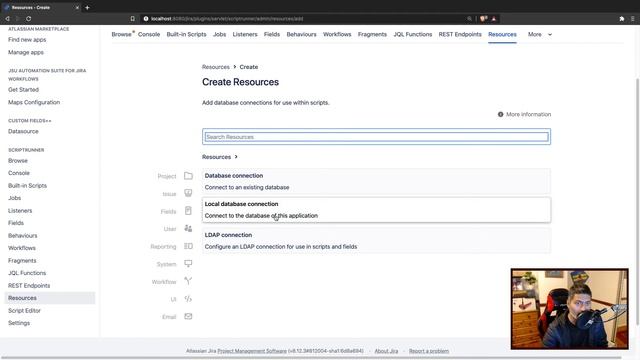Viewport: 640px width, 360px height.
Task: Switch to the Listeners tab
Action: click(x=245, y=34)
